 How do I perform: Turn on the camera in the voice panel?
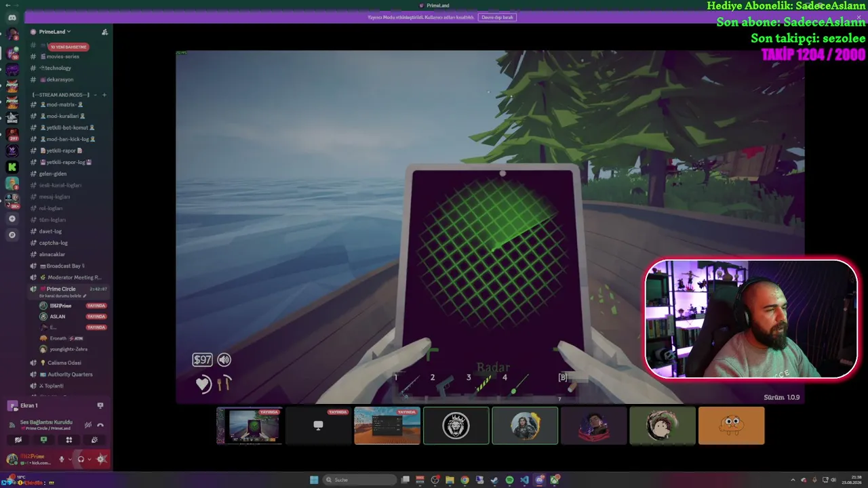tap(18, 440)
